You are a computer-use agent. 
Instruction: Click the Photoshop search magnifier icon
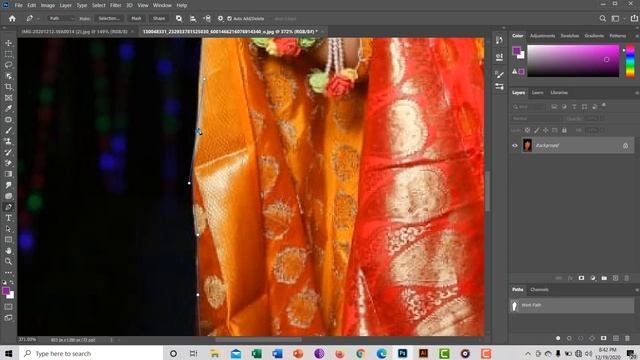point(602,18)
